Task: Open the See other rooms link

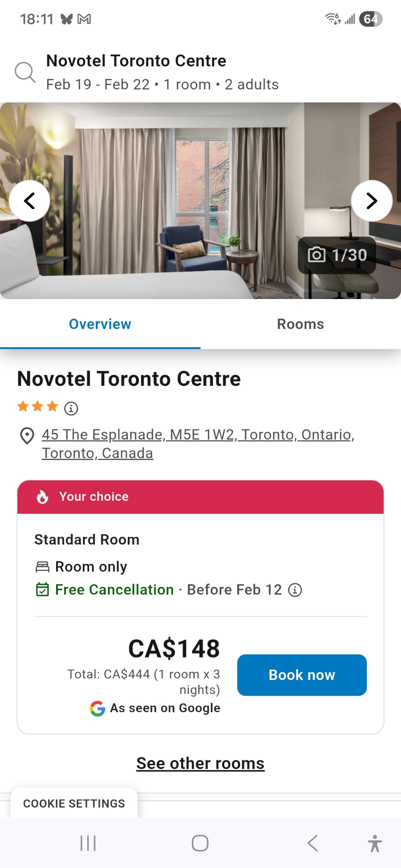Action: (x=200, y=763)
